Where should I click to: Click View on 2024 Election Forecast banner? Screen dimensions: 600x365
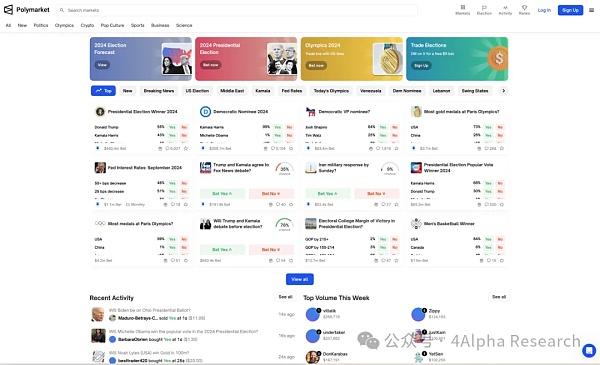102,65
